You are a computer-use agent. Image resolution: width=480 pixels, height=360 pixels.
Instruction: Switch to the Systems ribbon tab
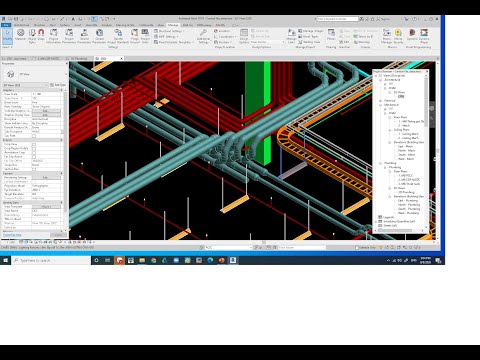(x=65, y=25)
